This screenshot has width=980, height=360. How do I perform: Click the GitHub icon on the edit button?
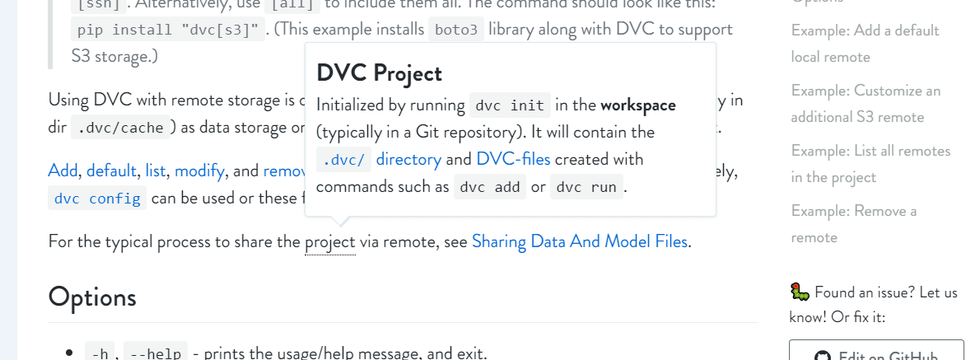click(x=823, y=356)
